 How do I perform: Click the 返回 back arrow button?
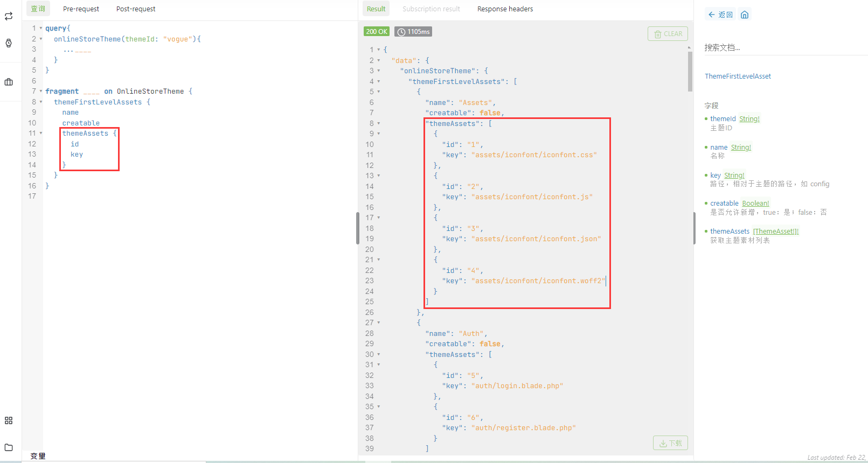pos(720,15)
